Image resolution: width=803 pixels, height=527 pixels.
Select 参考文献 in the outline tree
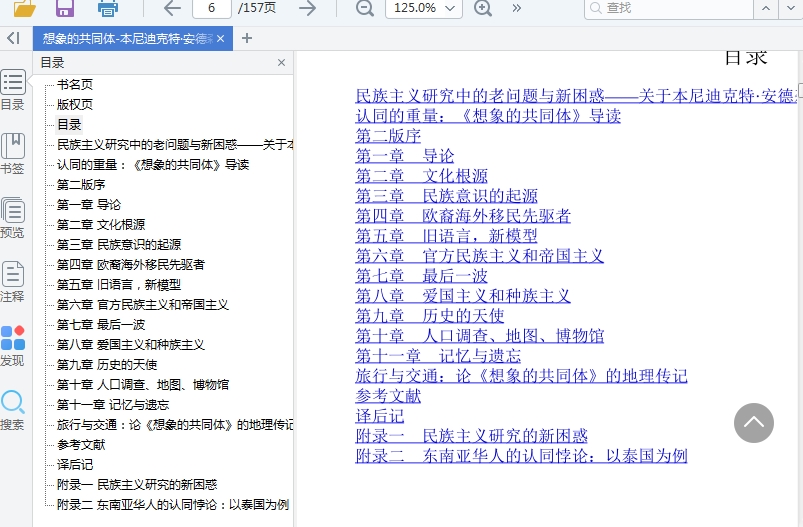pyautogui.click(x=81, y=444)
